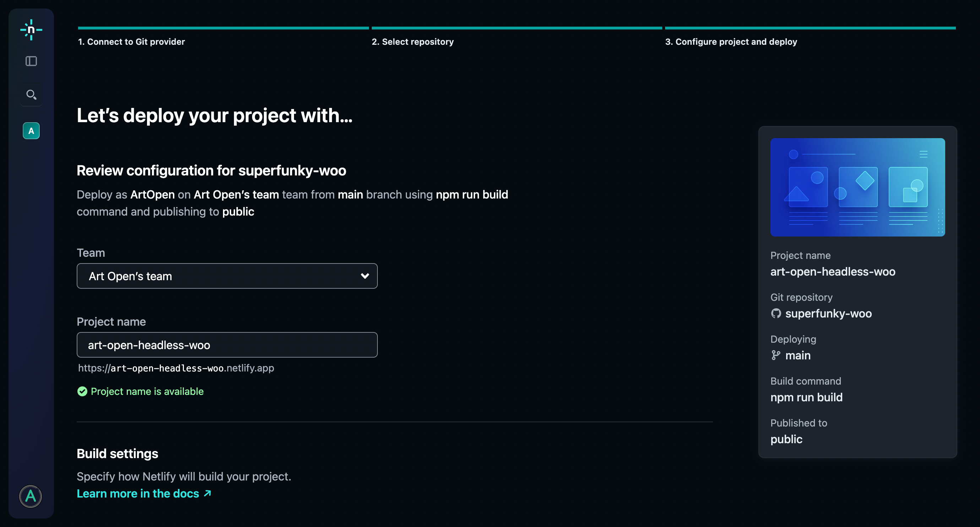Toggle the sidebar panel icon
Screen dimensions: 980x527
click(31, 61)
